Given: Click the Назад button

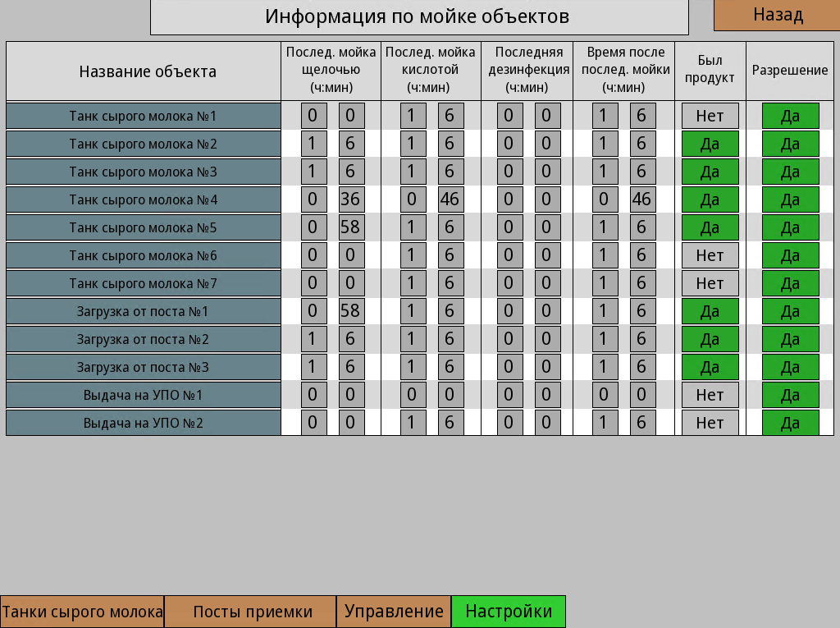Looking at the screenshot, I should (777, 15).
